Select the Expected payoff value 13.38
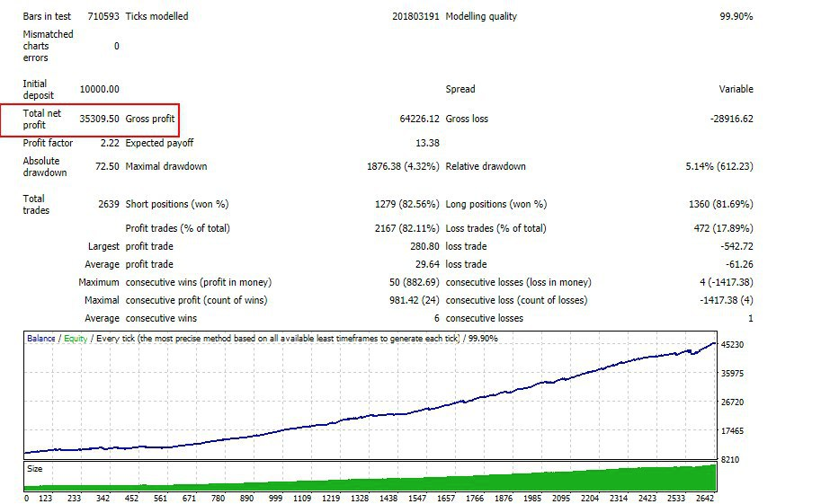The width and height of the screenshot is (821, 504). (x=427, y=143)
